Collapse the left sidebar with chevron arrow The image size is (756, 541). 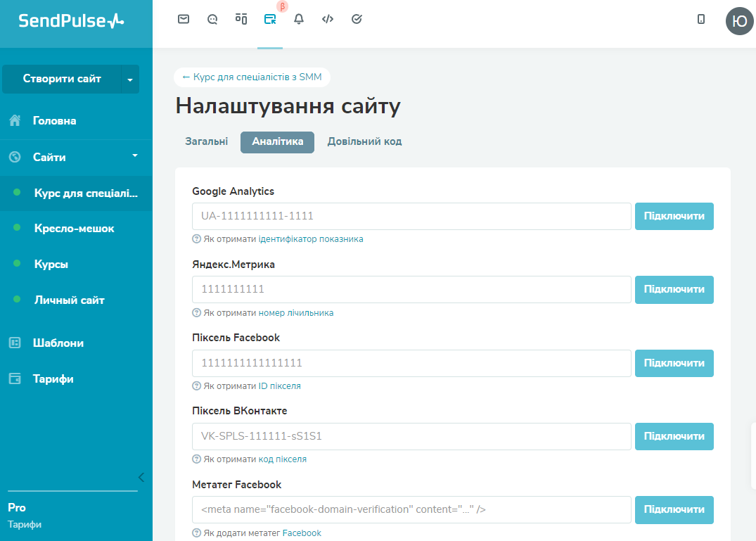[x=141, y=477]
